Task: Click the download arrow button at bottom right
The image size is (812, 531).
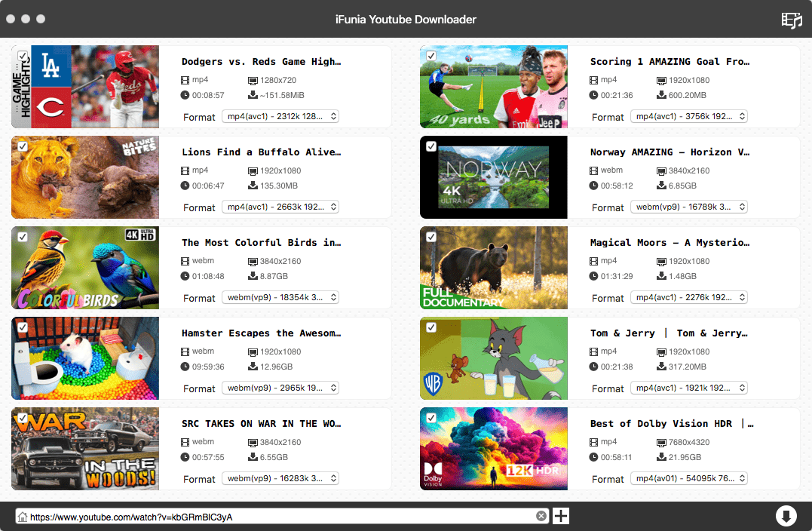Action: pyautogui.click(x=786, y=516)
